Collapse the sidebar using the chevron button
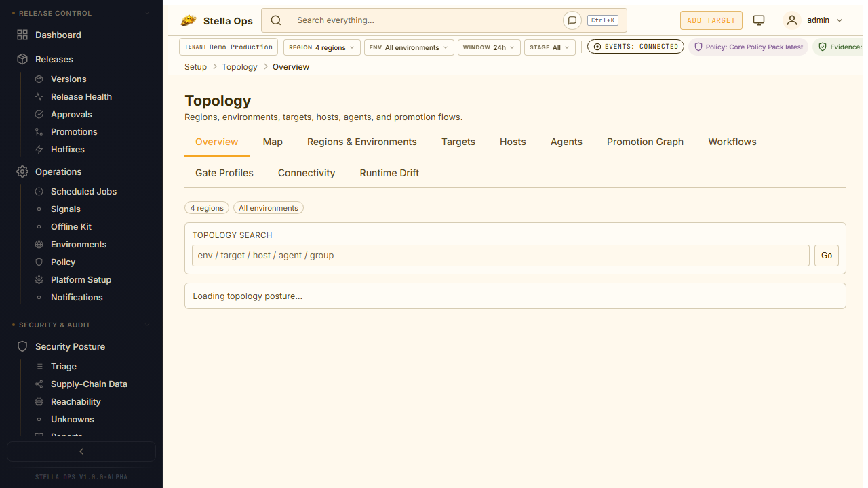 point(81,451)
